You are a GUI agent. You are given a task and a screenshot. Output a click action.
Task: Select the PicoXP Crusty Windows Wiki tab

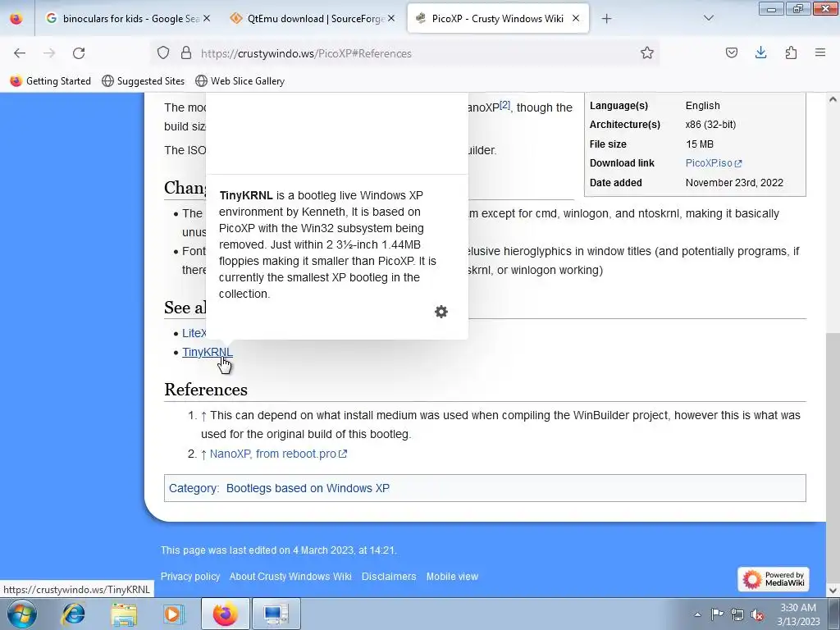click(498, 18)
